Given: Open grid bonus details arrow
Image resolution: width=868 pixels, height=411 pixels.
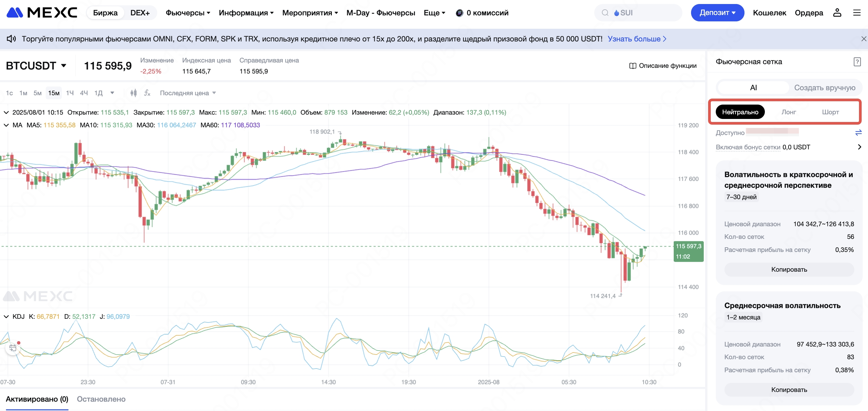Looking at the screenshot, I should [x=859, y=147].
